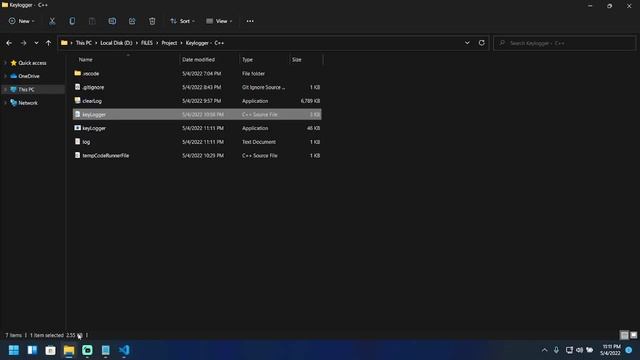This screenshot has width=640, height=360.
Task: Expand the address bar history dropdown
Action: 467,43
